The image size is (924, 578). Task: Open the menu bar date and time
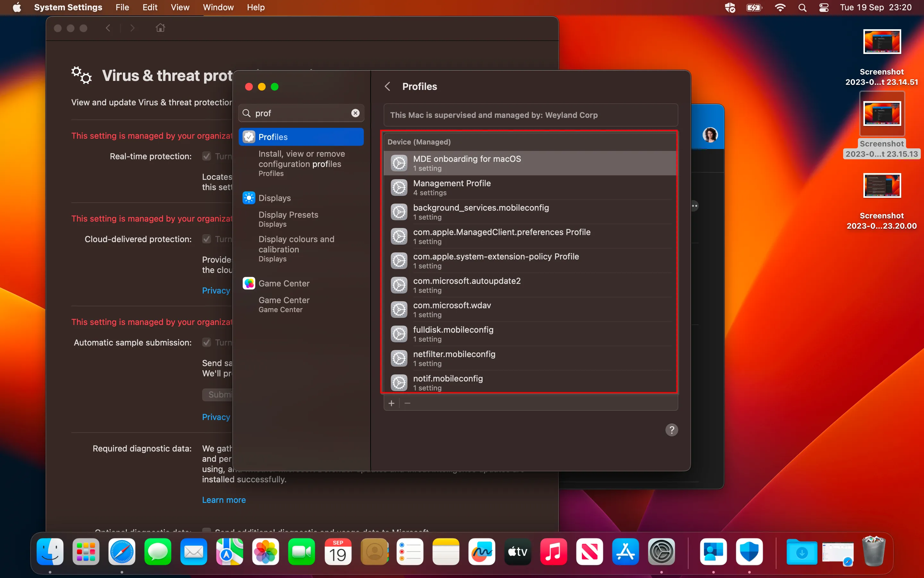pos(876,7)
